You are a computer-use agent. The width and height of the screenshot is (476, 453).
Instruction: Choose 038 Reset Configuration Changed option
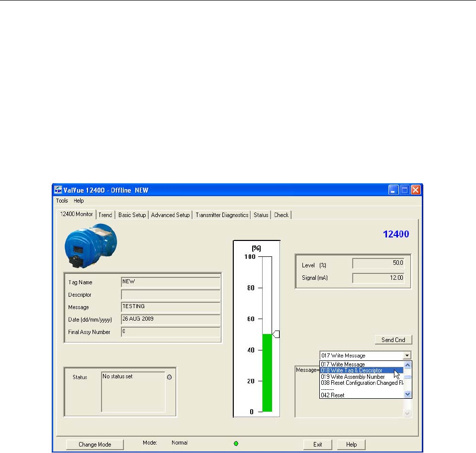coord(362,382)
